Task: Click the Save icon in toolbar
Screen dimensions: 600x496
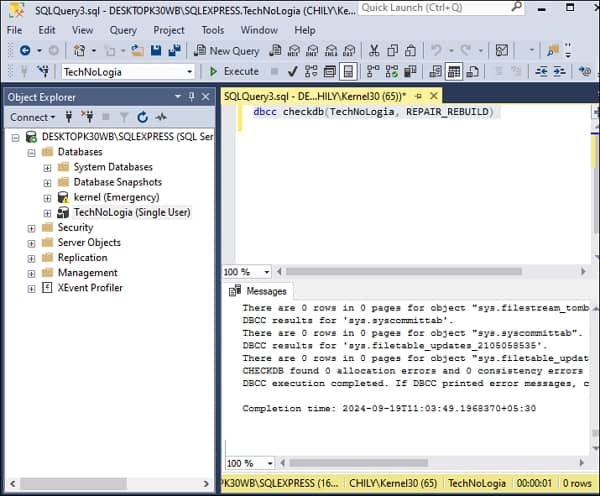Action: (x=156, y=51)
